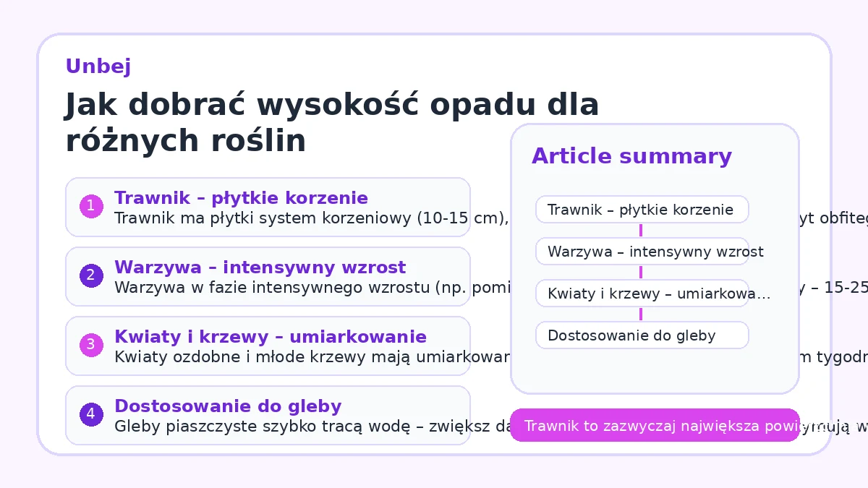
Task: Click the 'Article summary' heading
Action: pos(631,157)
